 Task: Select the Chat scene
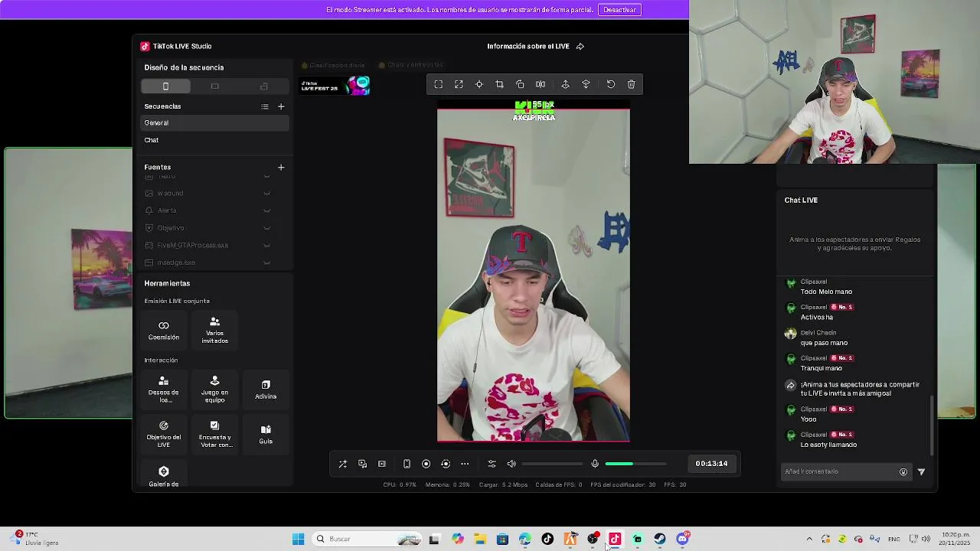click(215, 140)
